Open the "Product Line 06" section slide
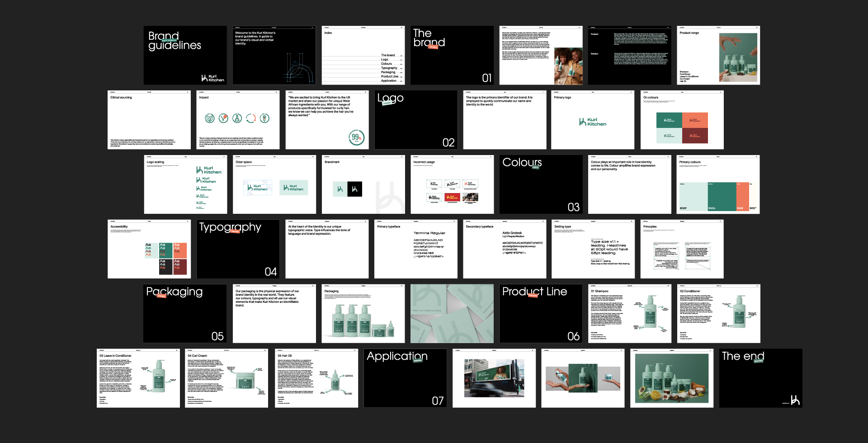868x443 pixels. click(x=541, y=314)
